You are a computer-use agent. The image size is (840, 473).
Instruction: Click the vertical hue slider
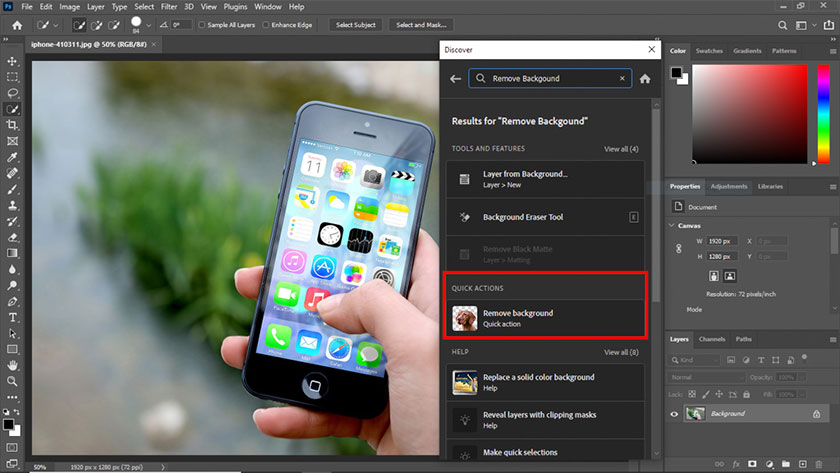tap(823, 114)
